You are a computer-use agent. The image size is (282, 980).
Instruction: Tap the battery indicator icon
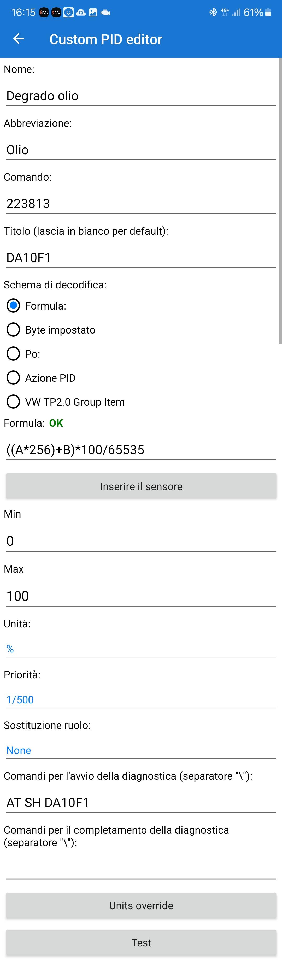[268, 13]
